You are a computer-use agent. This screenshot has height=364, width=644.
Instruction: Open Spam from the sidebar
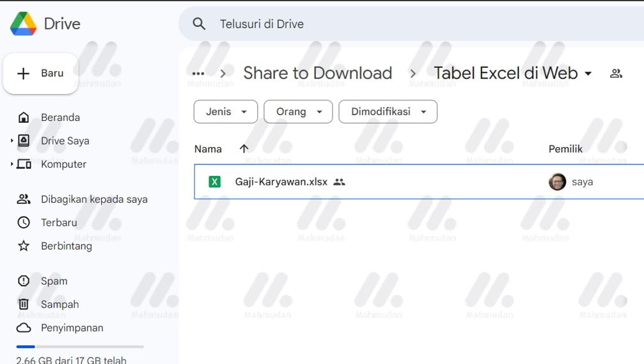[54, 281]
